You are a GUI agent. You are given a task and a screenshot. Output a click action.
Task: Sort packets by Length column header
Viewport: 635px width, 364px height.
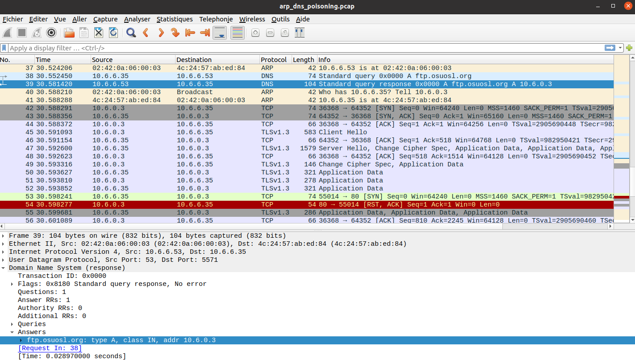click(304, 60)
